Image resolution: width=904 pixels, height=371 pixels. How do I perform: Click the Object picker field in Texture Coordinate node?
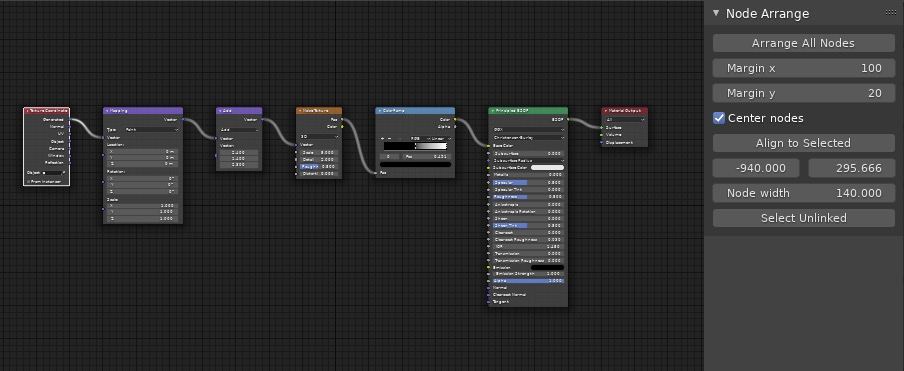click(52, 173)
